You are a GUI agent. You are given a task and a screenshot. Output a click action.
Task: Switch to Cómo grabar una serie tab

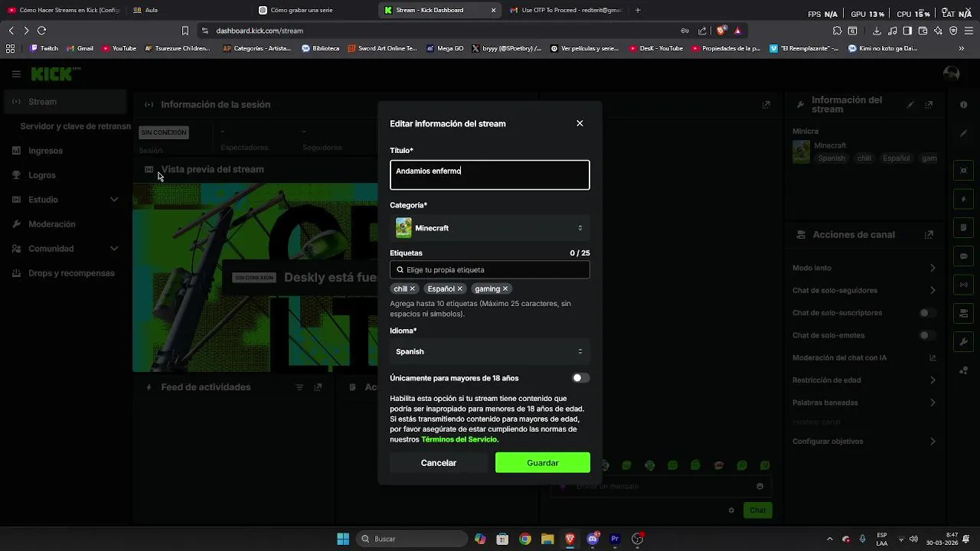click(x=314, y=10)
